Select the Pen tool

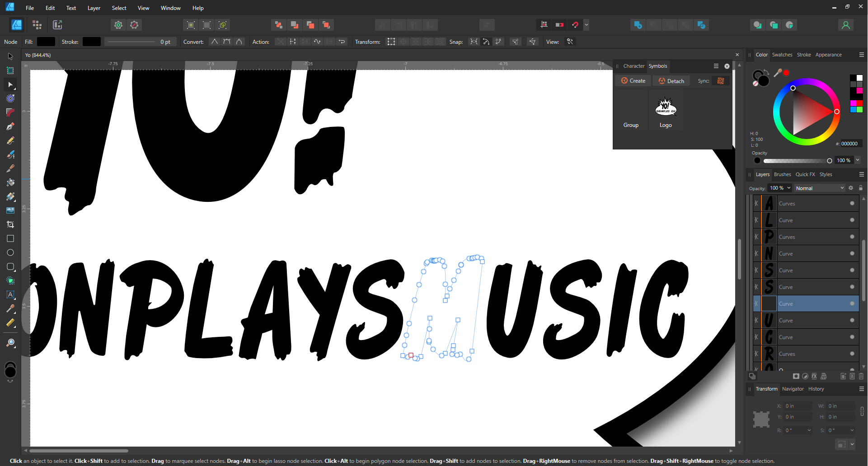pos(10,126)
